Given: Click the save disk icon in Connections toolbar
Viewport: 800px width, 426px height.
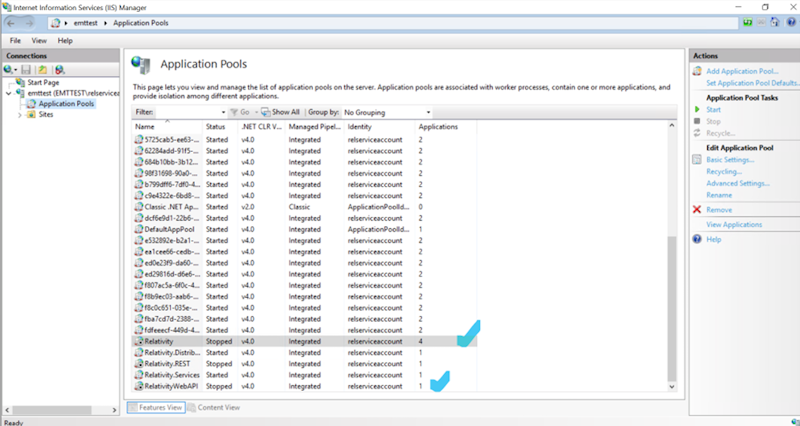Looking at the screenshot, I should tap(26, 69).
